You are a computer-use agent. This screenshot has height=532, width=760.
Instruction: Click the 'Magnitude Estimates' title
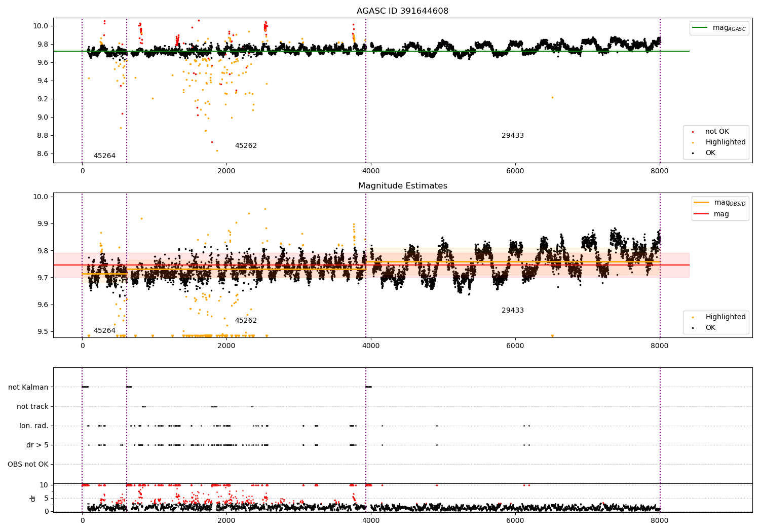402,186
